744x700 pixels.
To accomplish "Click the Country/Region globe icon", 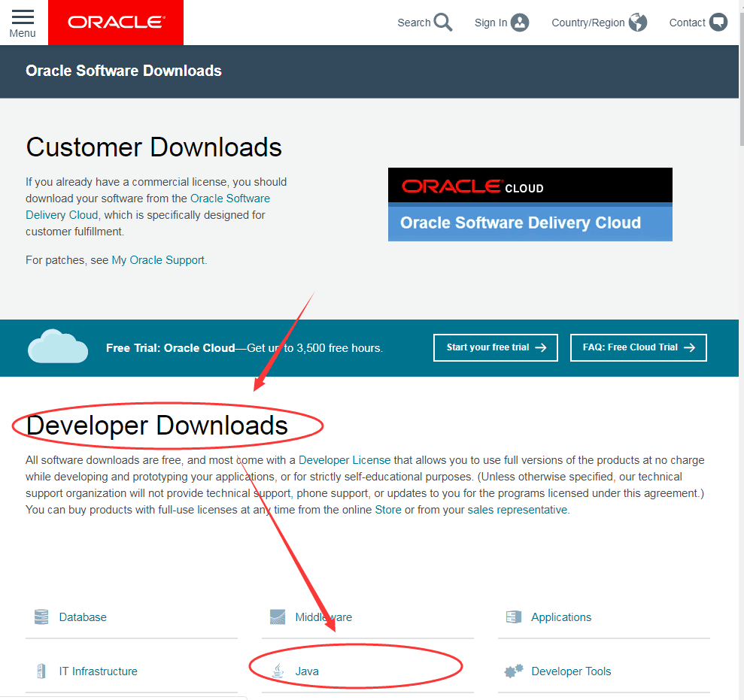I will click(x=638, y=23).
